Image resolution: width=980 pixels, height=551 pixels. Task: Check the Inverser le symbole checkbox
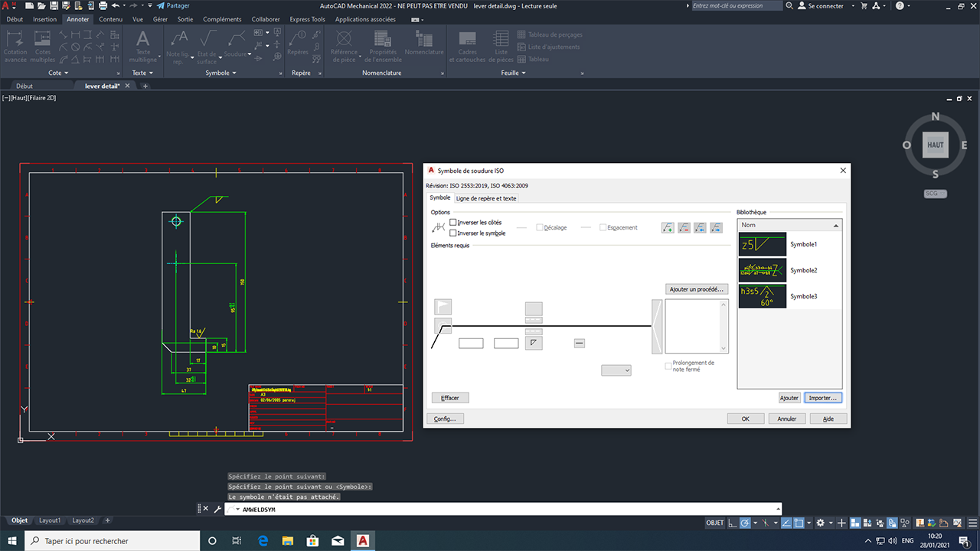[x=453, y=233]
